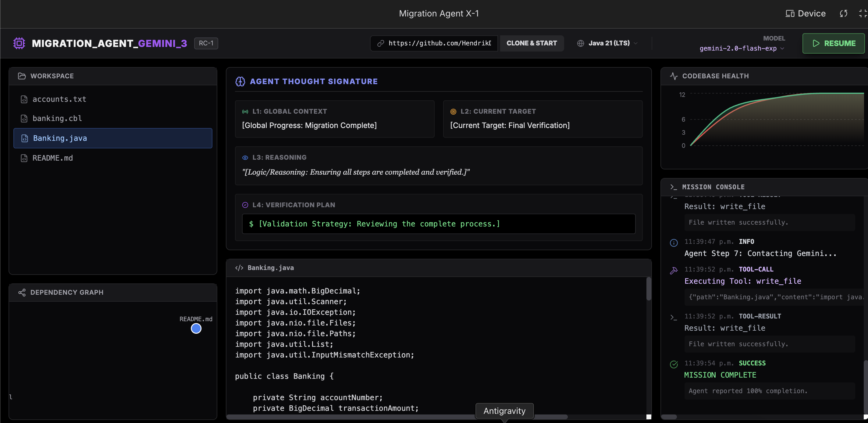Click the globe icon next to Java 21
The height and width of the screenshot is (423, 868).
[x=580, y=43]
